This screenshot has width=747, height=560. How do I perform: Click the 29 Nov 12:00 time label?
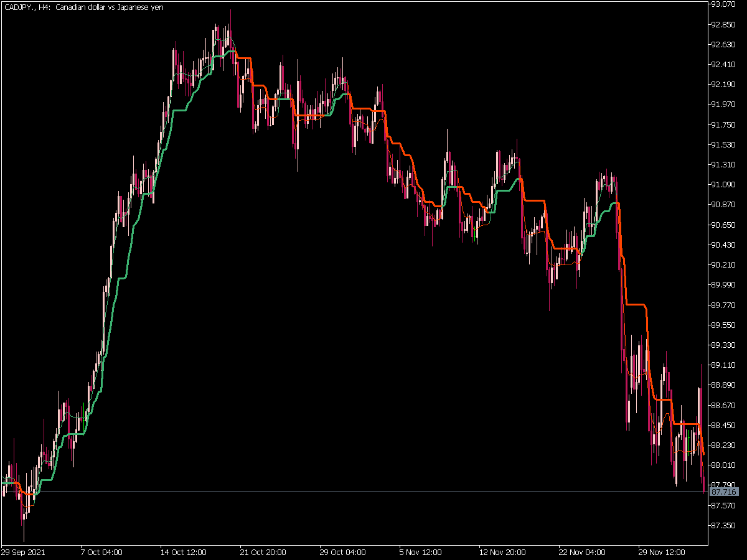point(662,552)
